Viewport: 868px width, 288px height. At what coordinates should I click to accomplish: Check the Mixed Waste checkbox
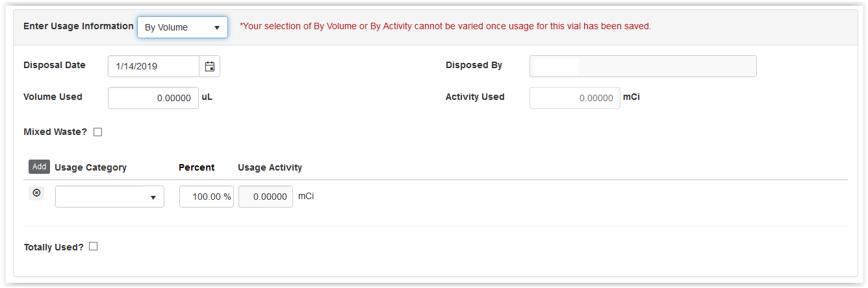(x=98, y=132)
